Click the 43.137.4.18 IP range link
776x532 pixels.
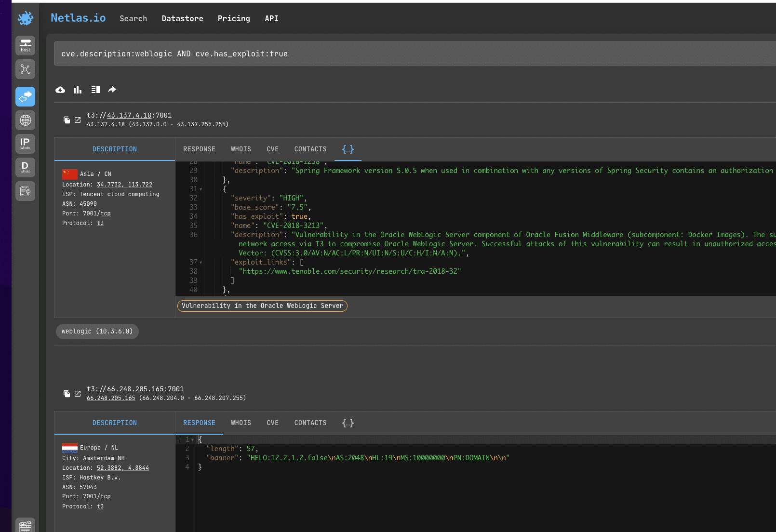(x=106, y=124)
